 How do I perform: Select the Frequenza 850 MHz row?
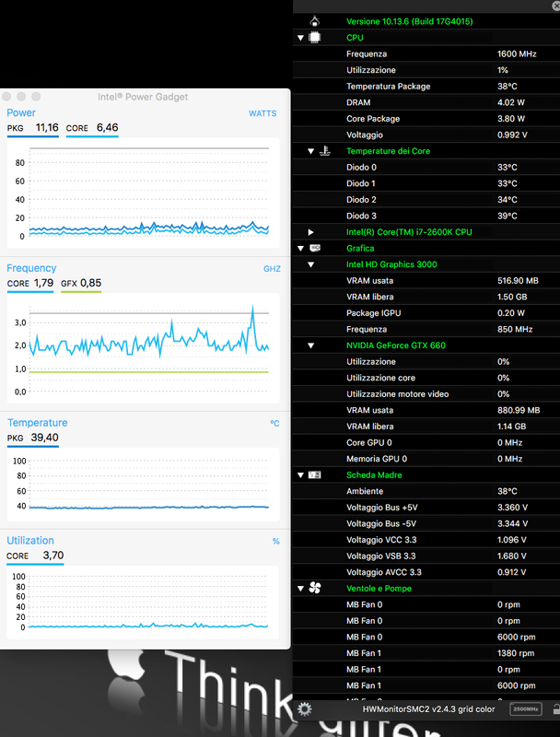point(426,329)
